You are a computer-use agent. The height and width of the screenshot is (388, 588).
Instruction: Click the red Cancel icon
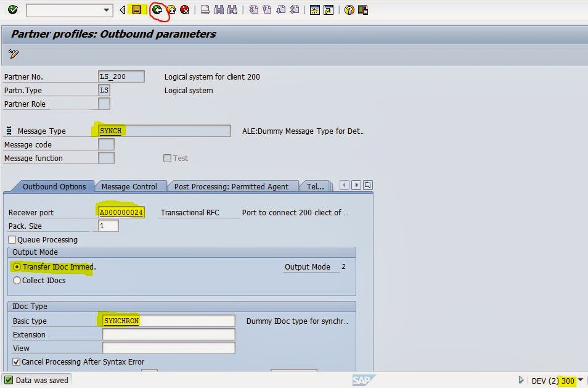click(x=184, y=9)
